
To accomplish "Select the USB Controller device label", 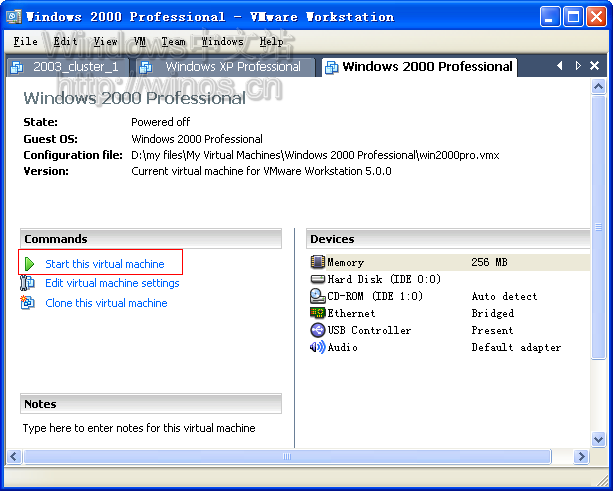I will (x=369, y=330).
